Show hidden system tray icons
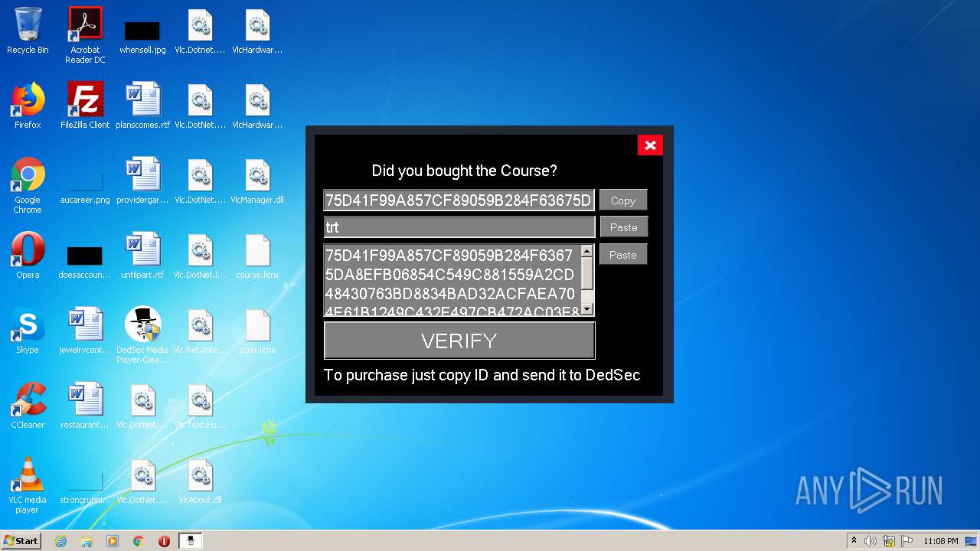Screen dimensions: 980x551 click(854, 541)
